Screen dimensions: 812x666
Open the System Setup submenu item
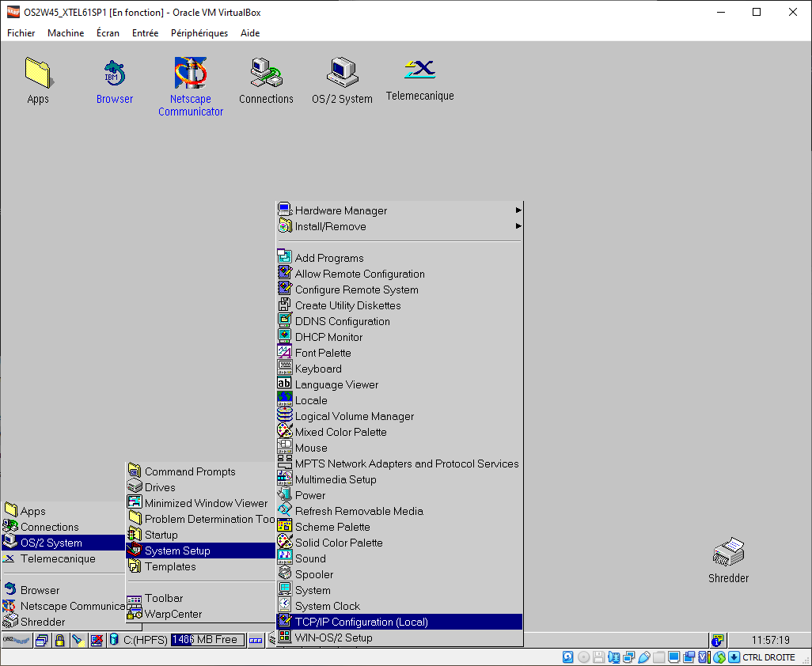(177, 551)
